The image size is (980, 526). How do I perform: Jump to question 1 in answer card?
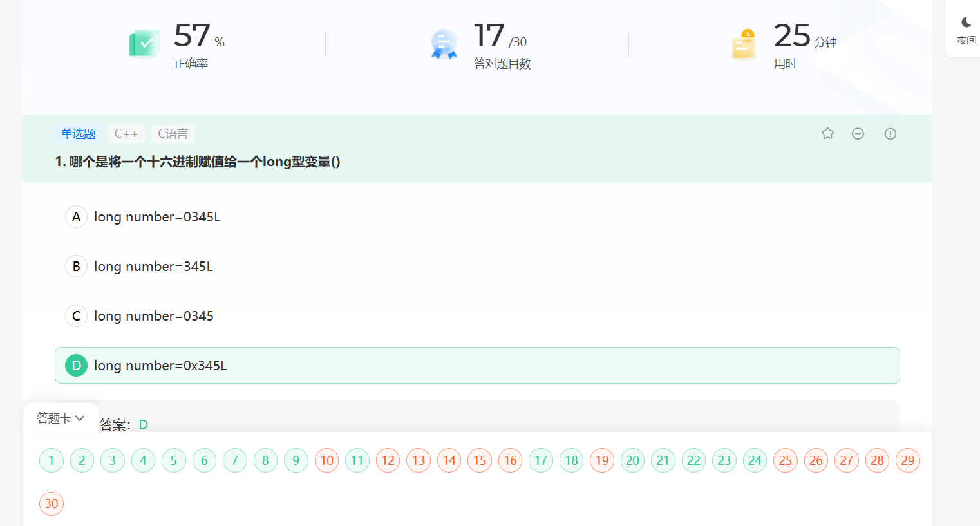click(51, 460)
